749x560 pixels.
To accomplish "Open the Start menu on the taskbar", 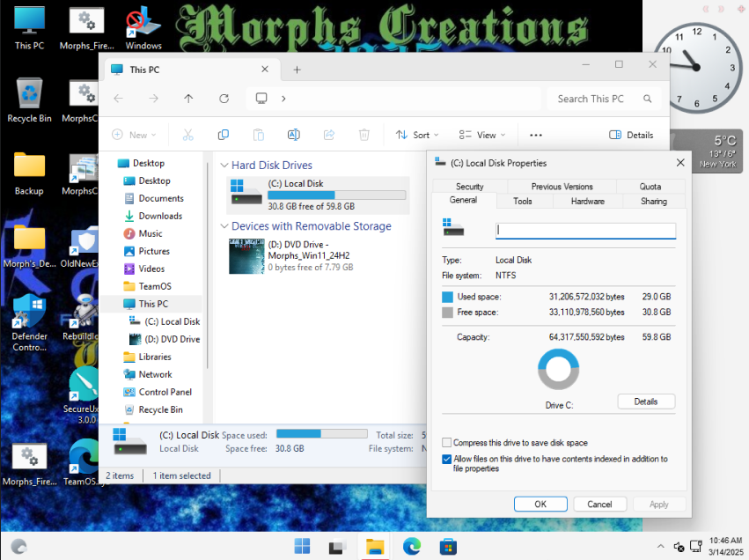I will [x=302, y=546].
